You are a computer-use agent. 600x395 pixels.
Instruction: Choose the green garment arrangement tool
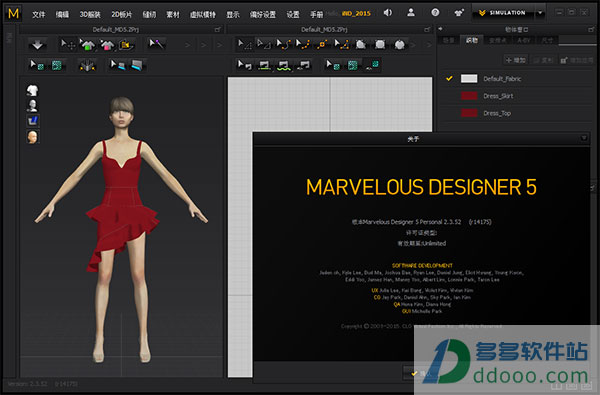87,45
